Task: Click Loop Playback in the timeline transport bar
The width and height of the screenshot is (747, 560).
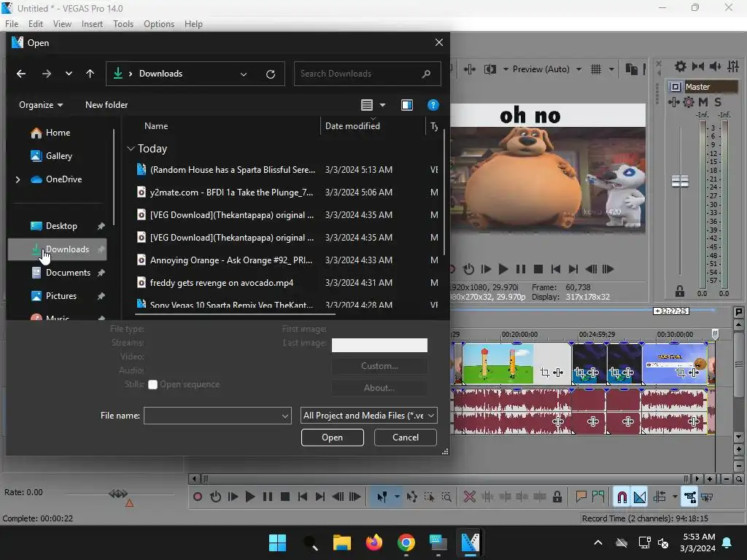Action: pos(215,497)
